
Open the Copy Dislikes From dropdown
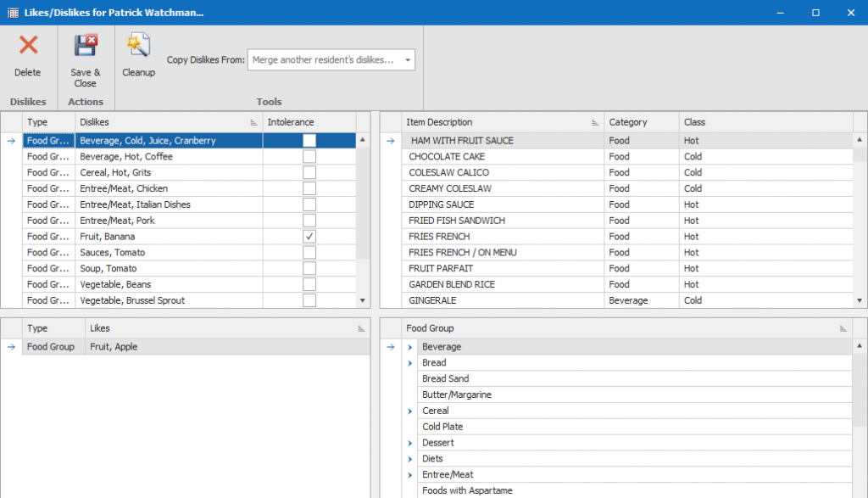(x=408, y=60)
